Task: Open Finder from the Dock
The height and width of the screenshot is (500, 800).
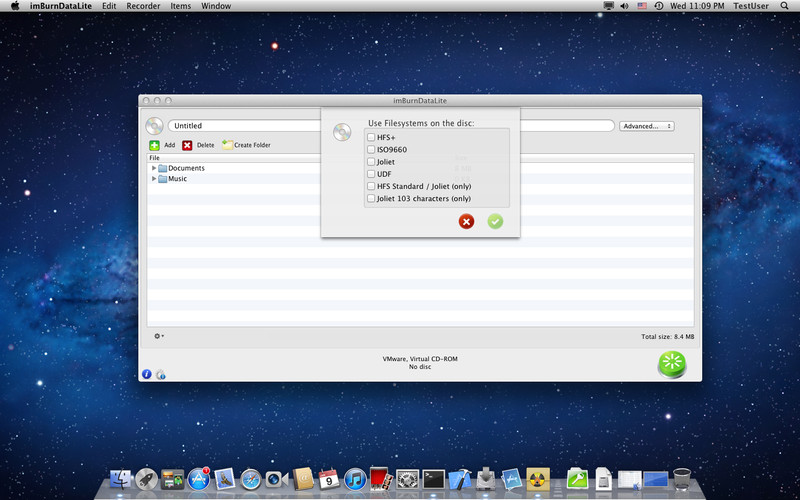Action: [120, 480]
